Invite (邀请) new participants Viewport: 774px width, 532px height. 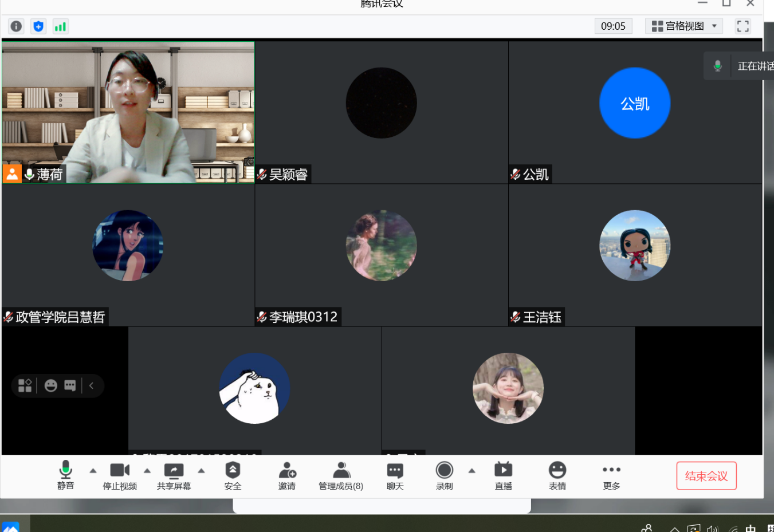(287, 476)
